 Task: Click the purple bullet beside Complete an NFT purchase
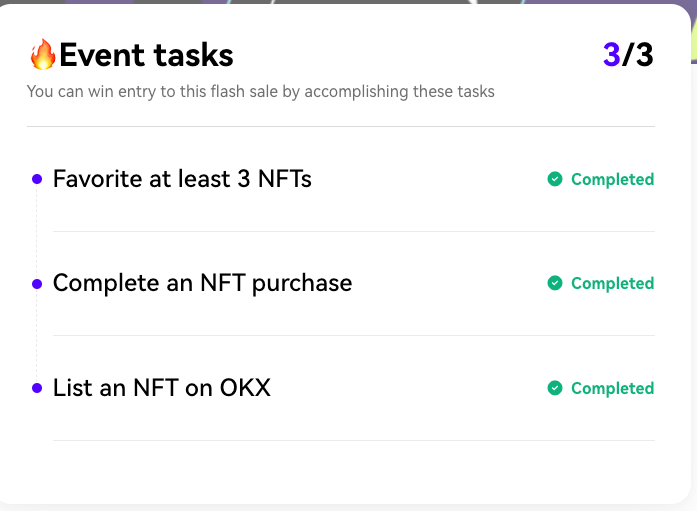coord(37,284)
